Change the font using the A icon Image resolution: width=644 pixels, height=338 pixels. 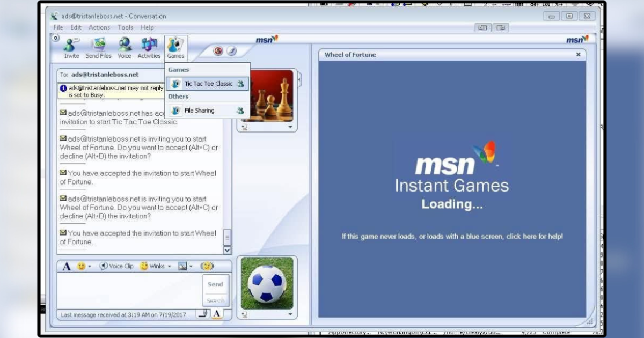(x=67, y=265)
